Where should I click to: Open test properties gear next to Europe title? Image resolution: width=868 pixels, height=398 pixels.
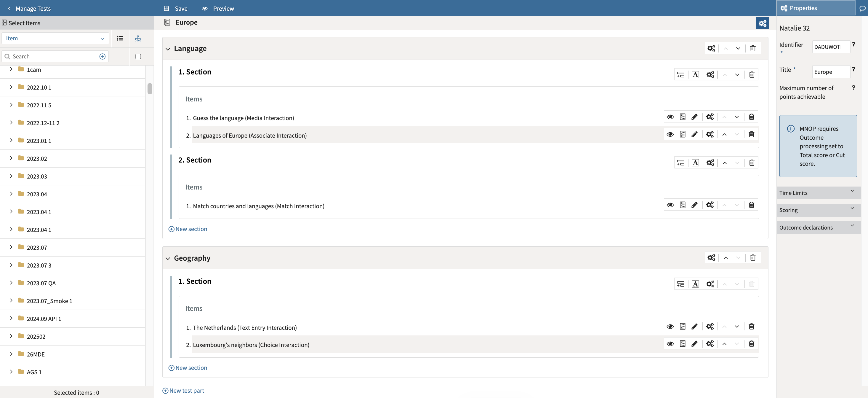coord(762,23)
